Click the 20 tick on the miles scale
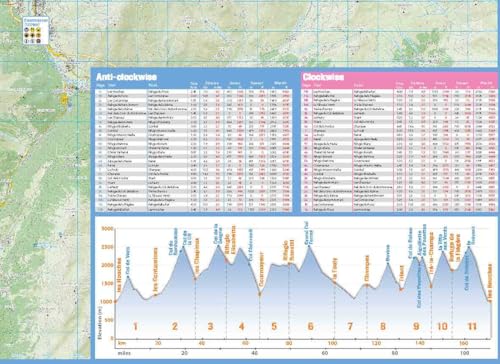 tap(184, 353)
